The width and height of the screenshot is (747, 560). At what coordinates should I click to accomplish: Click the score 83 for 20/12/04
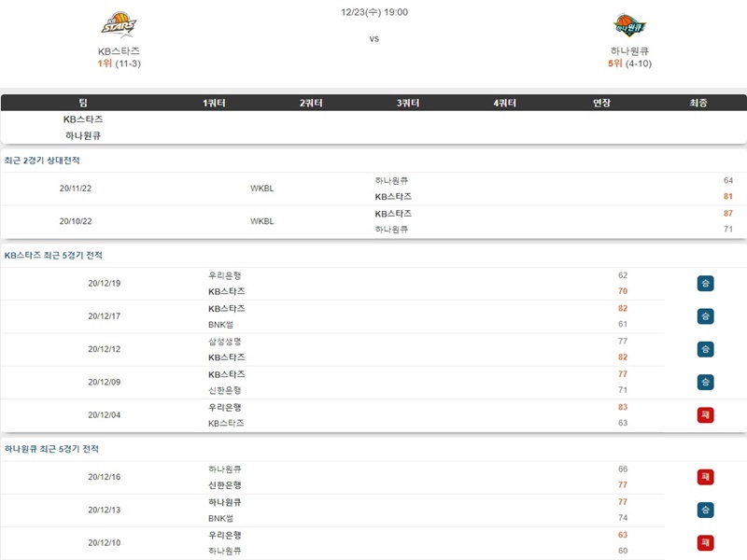[623, 407]
